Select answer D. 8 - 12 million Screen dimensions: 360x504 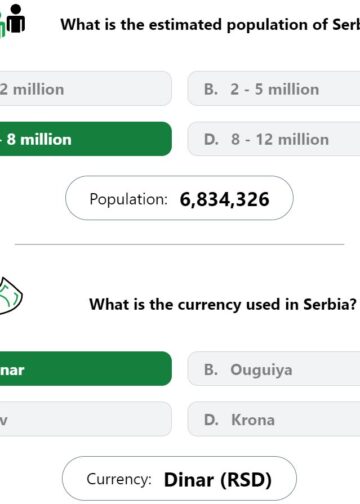coord(274,139)
